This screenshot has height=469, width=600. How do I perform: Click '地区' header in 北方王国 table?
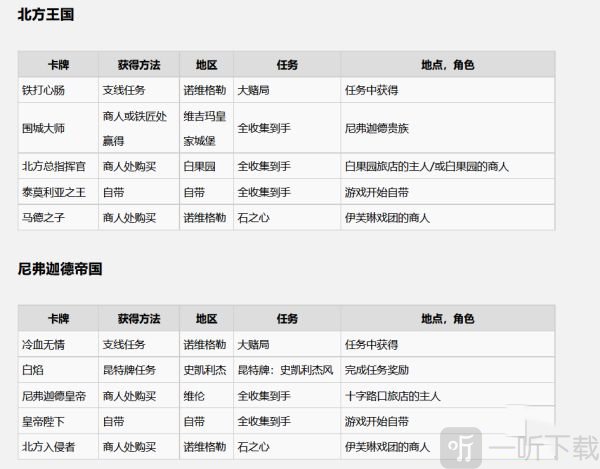(x=207, y=65)
